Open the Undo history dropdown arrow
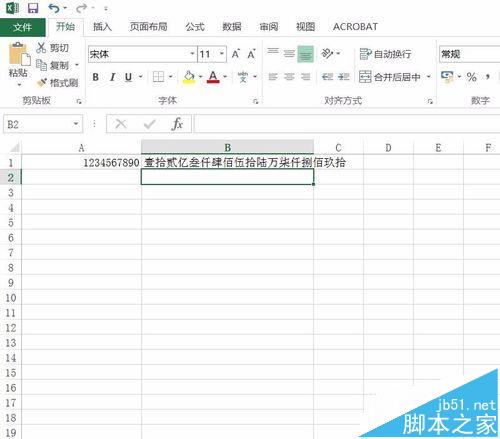The height and width of the screenshot is (439, 500). coord(65,8)
